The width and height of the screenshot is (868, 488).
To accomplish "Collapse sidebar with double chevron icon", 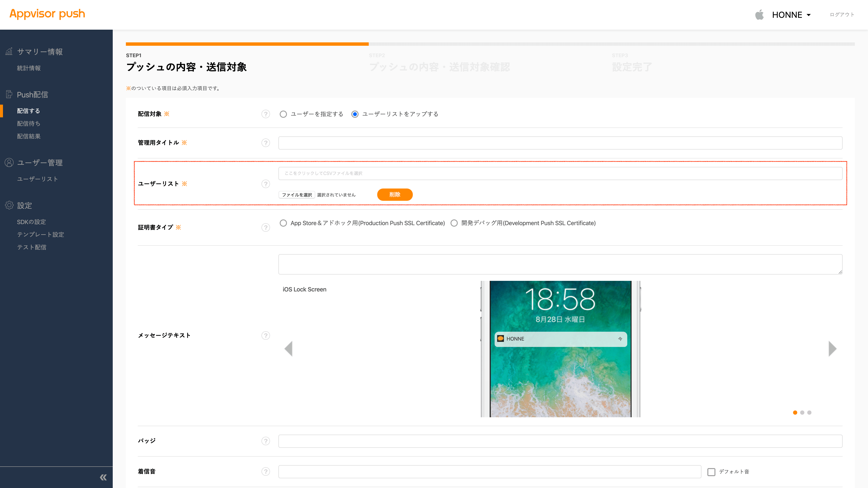I will tap(103, 477).
